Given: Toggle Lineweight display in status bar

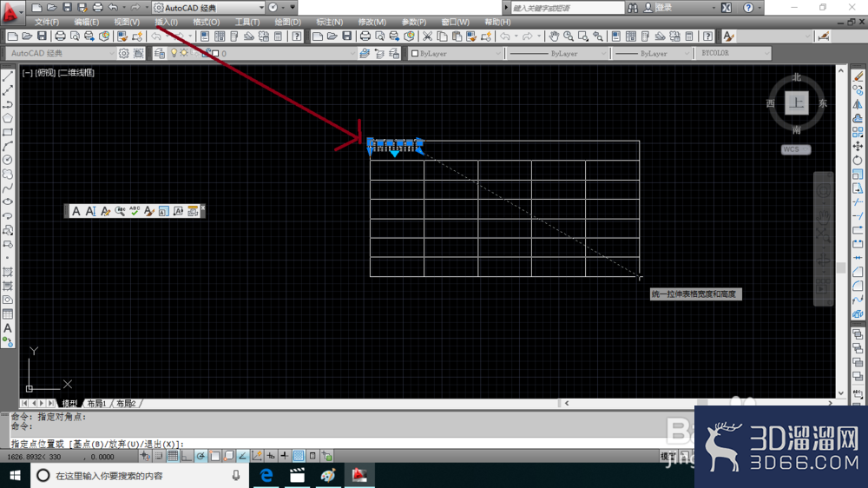Looking at the screenshot, I should [285, 456].
